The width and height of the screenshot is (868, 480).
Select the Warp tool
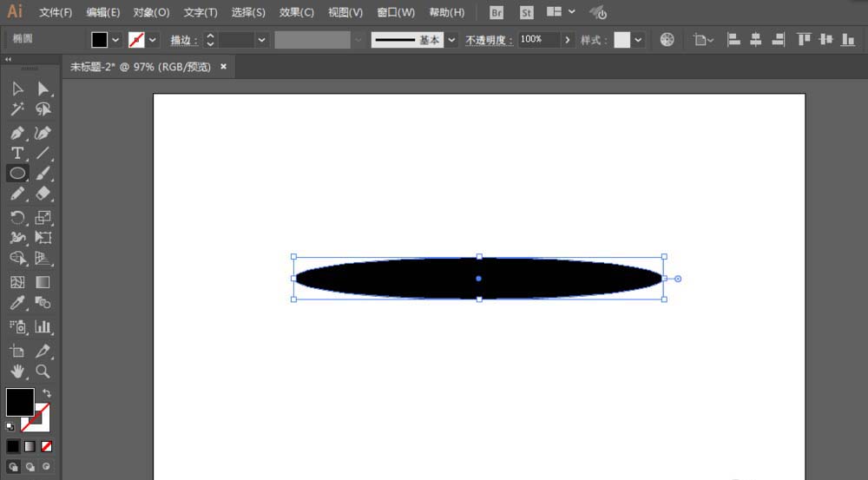click(x=17, y=238)
